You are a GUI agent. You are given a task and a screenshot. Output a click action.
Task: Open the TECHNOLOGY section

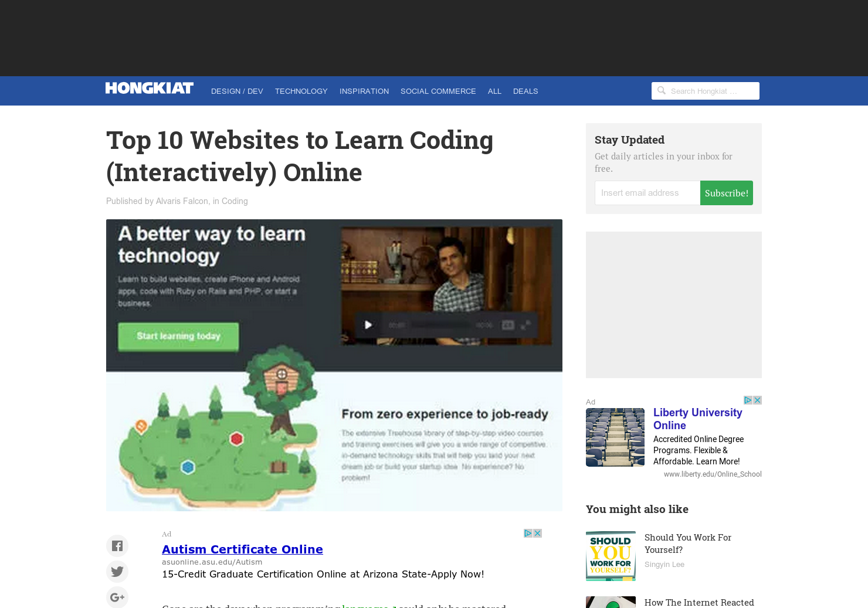[301, 91]
